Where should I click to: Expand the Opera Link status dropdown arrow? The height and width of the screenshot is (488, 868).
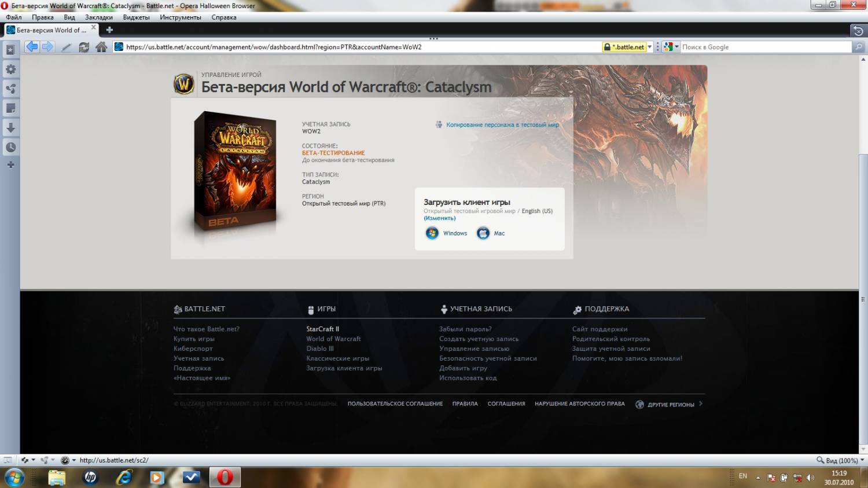tap(33, 460)
